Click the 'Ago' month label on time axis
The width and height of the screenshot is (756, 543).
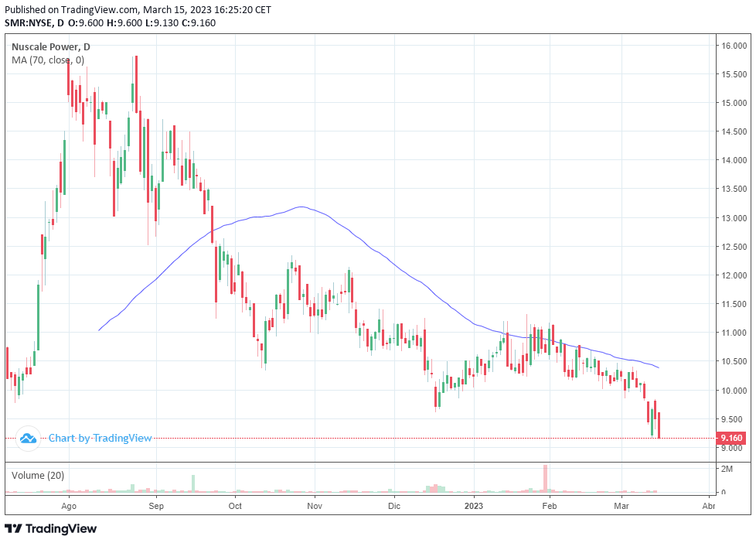pyautogui.click(x=69, y=506)
